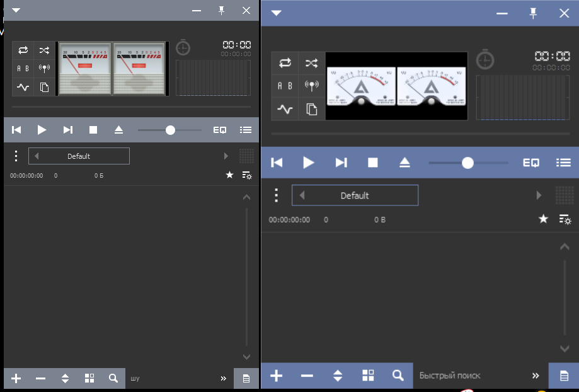
Task: Select the Default playlist tab in left player
Action: [79, 156]
